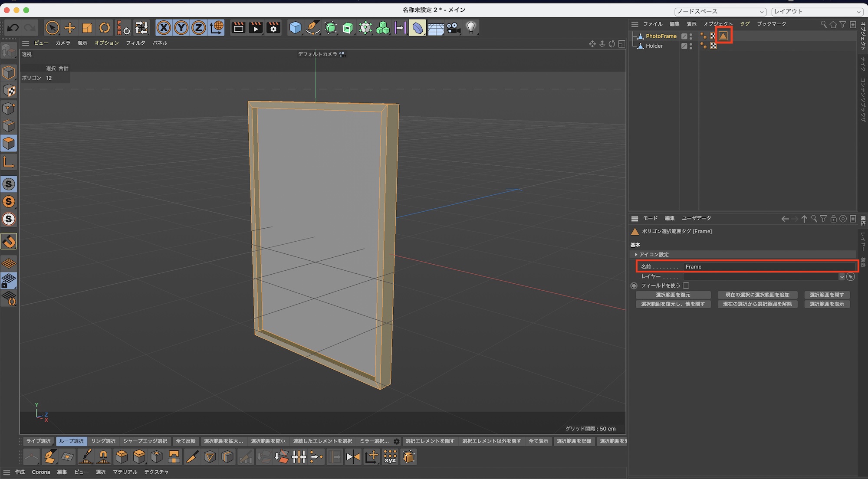Switch to polygon mode icon
This screenshot has height=479, width=868.
(9, 144)
